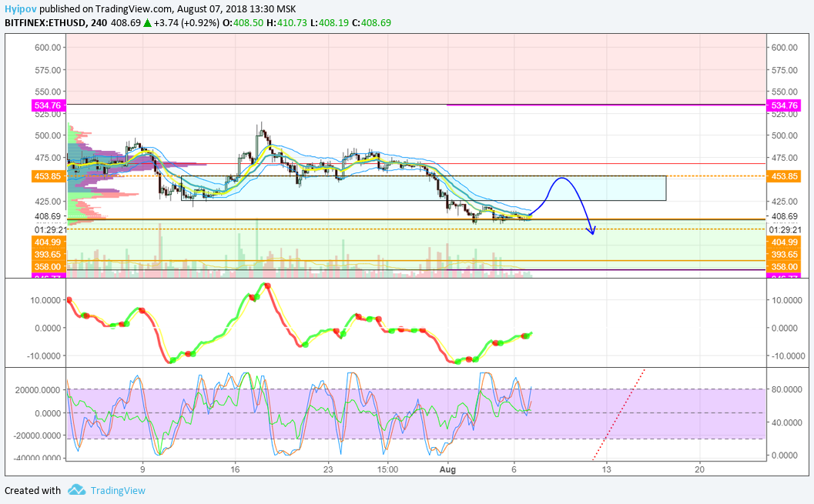Viewport: 814px width, 504px height.
Task: Click the Aug month label on time axis
Action: [x=447, y=470]
